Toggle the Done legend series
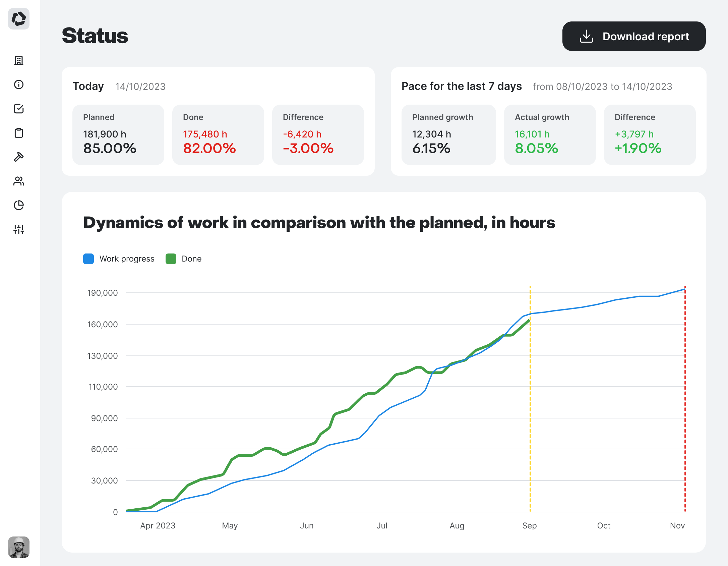The width and height of the screenshot is (728, 566). pos(191,259)
